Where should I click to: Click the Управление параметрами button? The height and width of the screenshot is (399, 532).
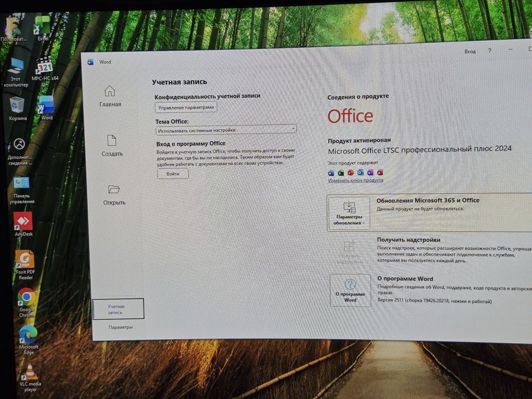pyautogui.click(x=186, y=107)
